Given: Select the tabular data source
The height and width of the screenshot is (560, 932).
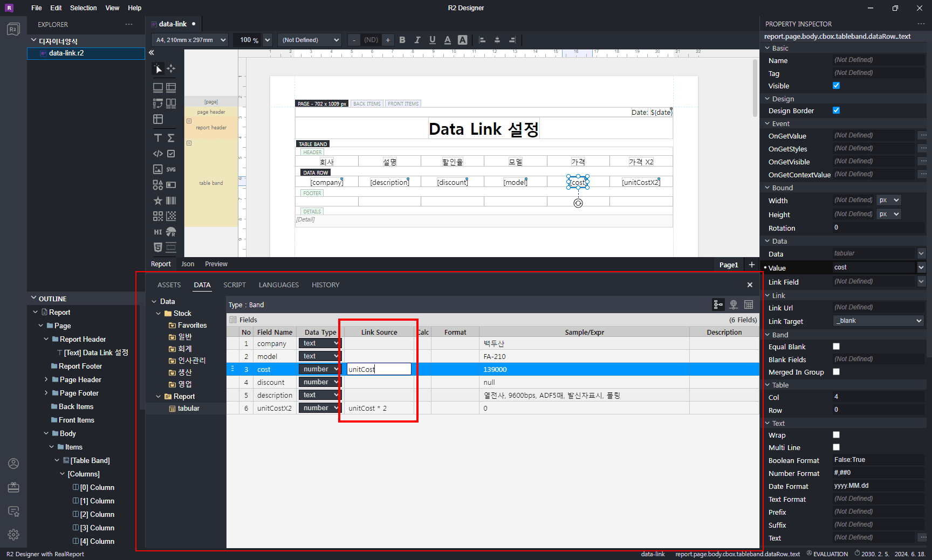Looking at the screenshot, I should tap(188, 409).
